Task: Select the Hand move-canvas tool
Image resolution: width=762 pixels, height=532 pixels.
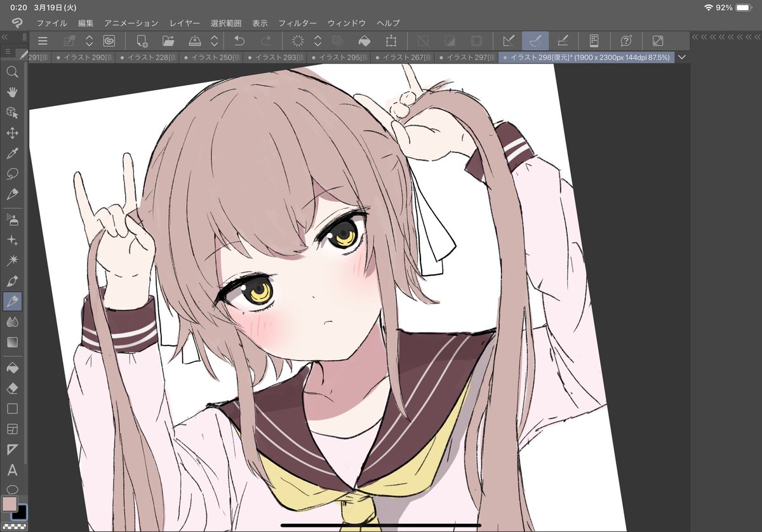Action: click(x=12, y=92)
